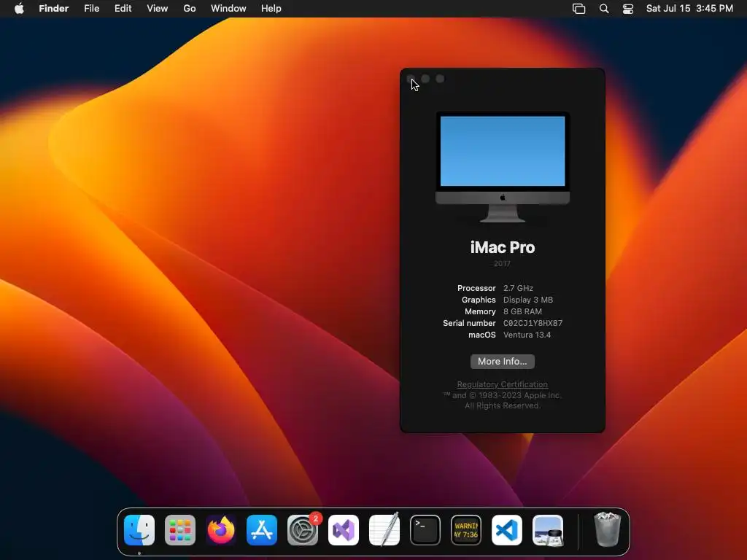Open Control Center in menu bar
This screenshot has height=560, width=747.
[x=628, y=9]
